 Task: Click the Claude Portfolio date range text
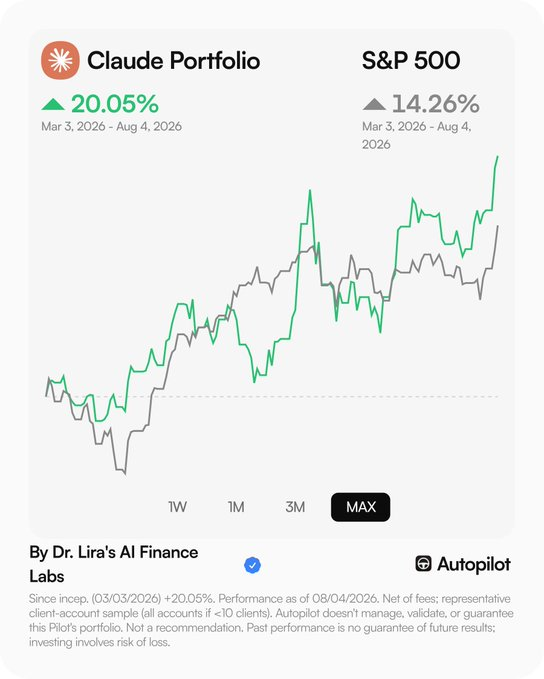tap(111, 126)
